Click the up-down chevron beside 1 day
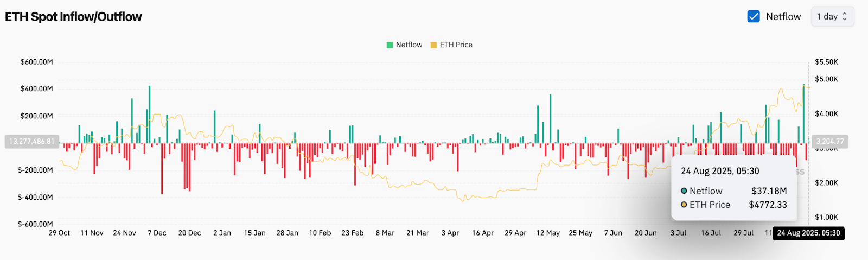This screenshot has height=260, width=868. (x=845, y=16)
